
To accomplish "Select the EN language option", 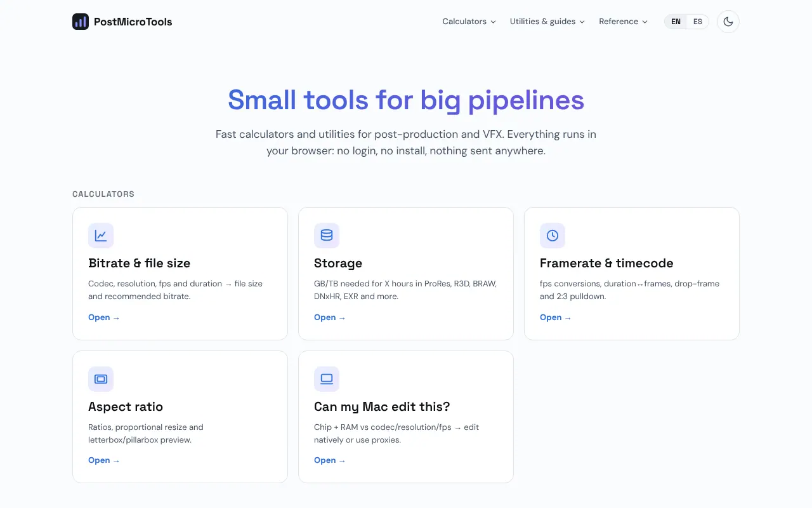I will 676,22.
